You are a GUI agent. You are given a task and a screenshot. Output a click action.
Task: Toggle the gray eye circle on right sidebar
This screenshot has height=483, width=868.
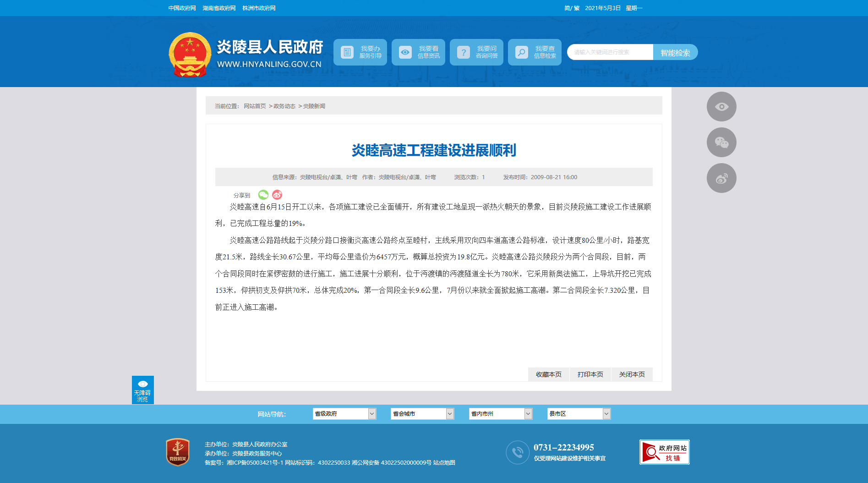[721, 107]
